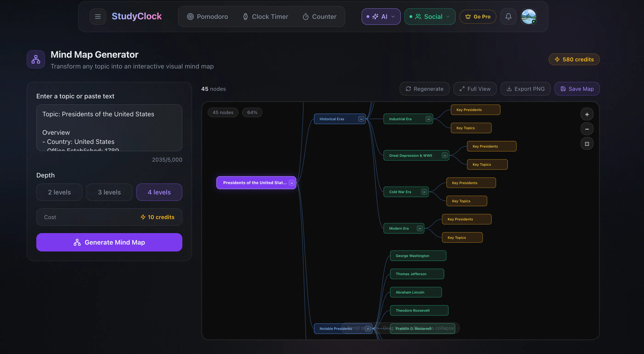Open the hamburger menu
Screen dimensions: 644x354
pyautogui.click(x=98, y=17)
